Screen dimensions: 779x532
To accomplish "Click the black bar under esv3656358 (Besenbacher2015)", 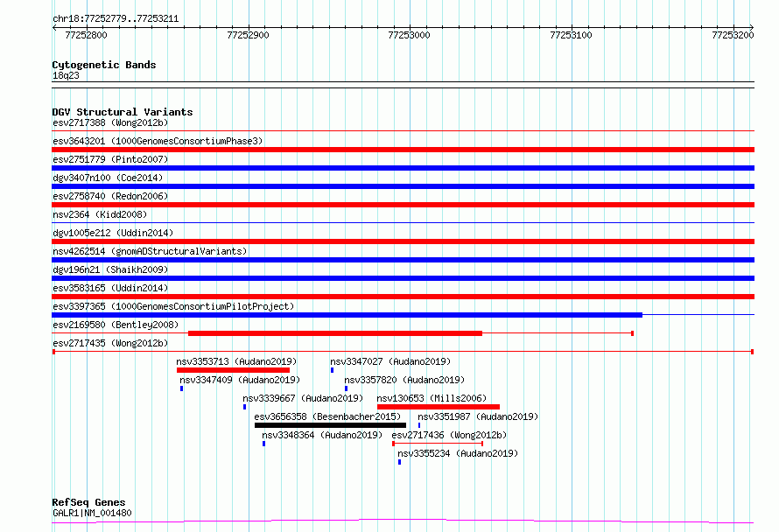I will point(330,425).
